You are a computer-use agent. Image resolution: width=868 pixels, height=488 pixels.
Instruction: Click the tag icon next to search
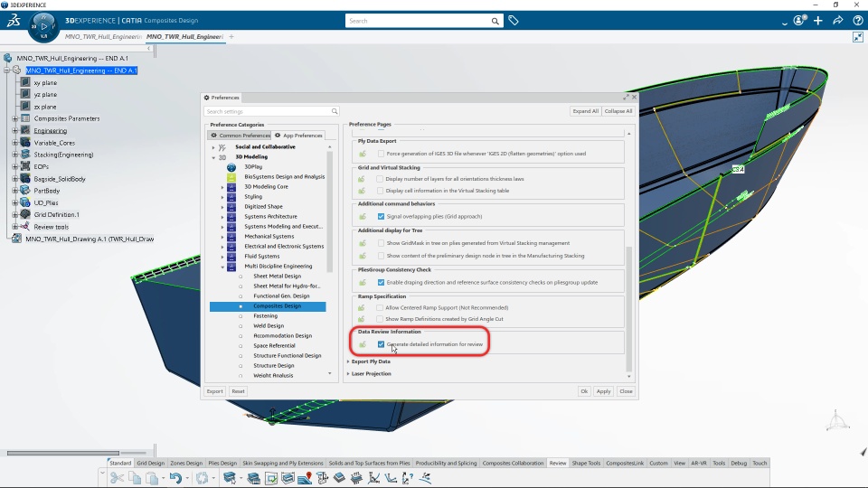click(x=514, y=21)
